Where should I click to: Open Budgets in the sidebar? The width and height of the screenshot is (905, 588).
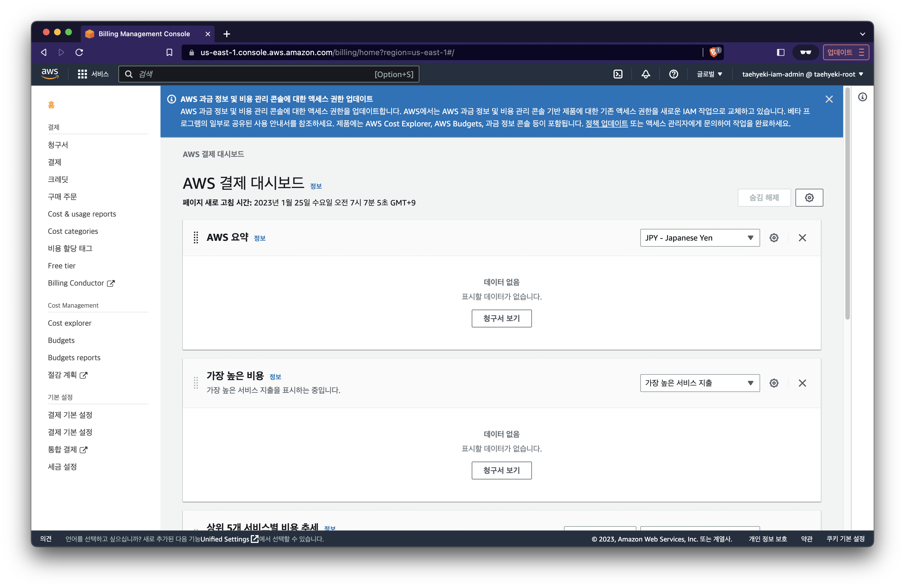61,340
